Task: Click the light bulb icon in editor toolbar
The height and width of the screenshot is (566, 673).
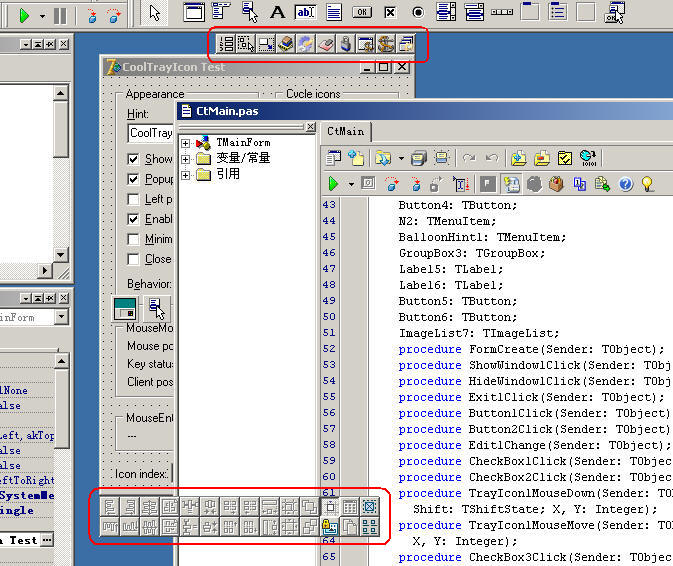Action: (648, 184)
